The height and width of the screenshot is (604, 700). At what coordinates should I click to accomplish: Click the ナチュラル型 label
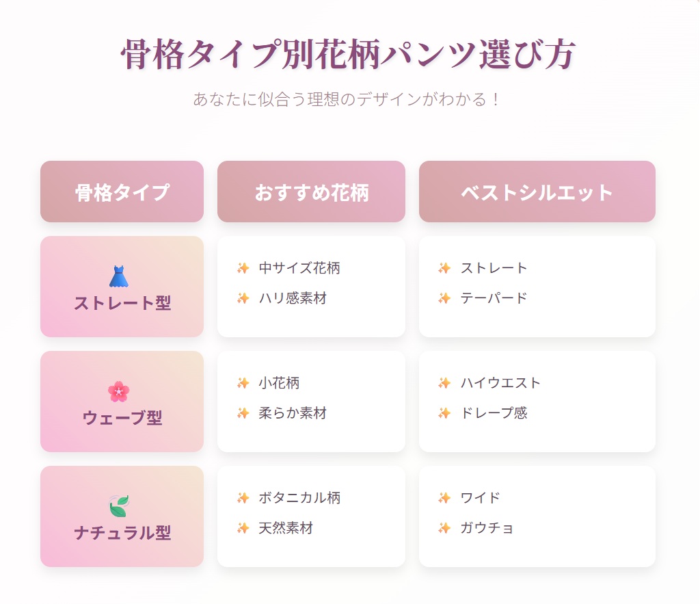click(x=122, y=533)
